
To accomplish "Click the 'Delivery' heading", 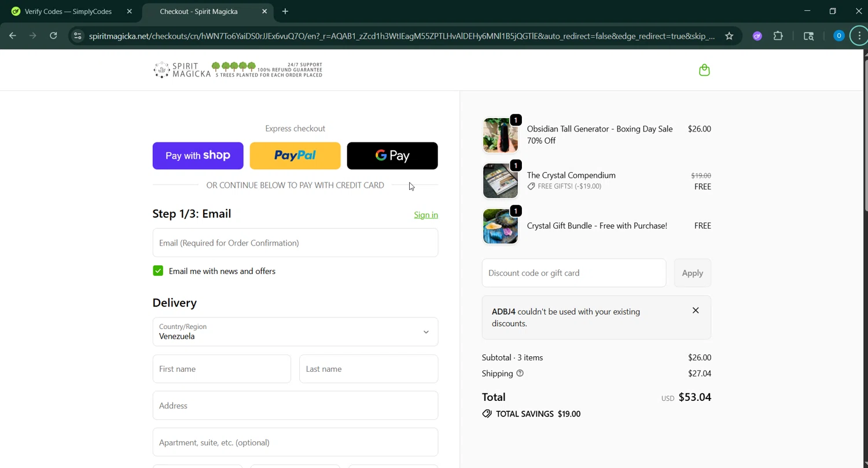I will coord(175,302).
